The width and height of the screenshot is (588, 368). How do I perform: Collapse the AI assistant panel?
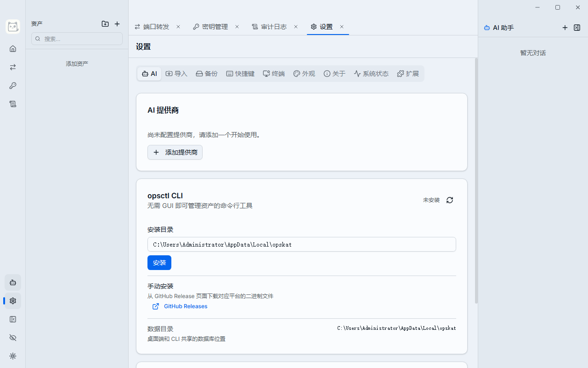coord(577,27)
